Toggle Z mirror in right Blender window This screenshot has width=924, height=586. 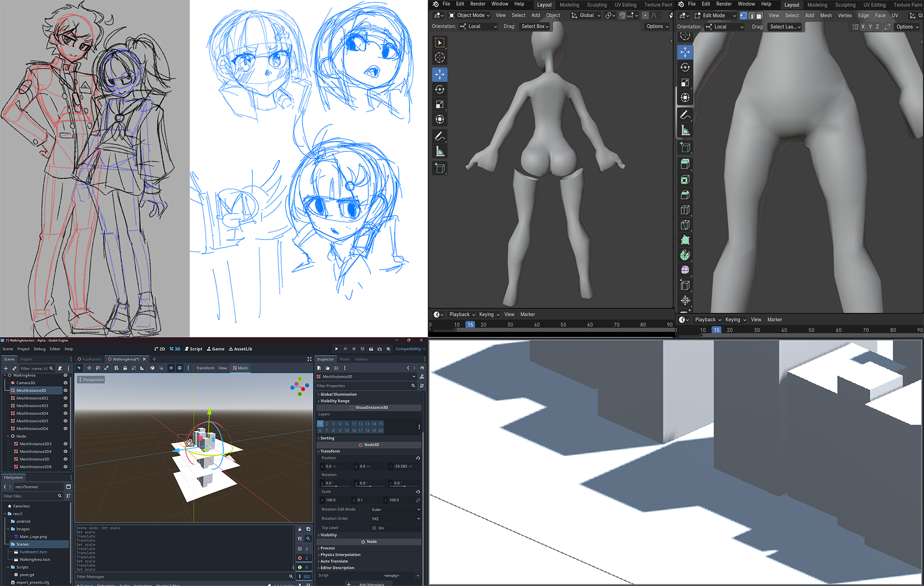[877, 27]
